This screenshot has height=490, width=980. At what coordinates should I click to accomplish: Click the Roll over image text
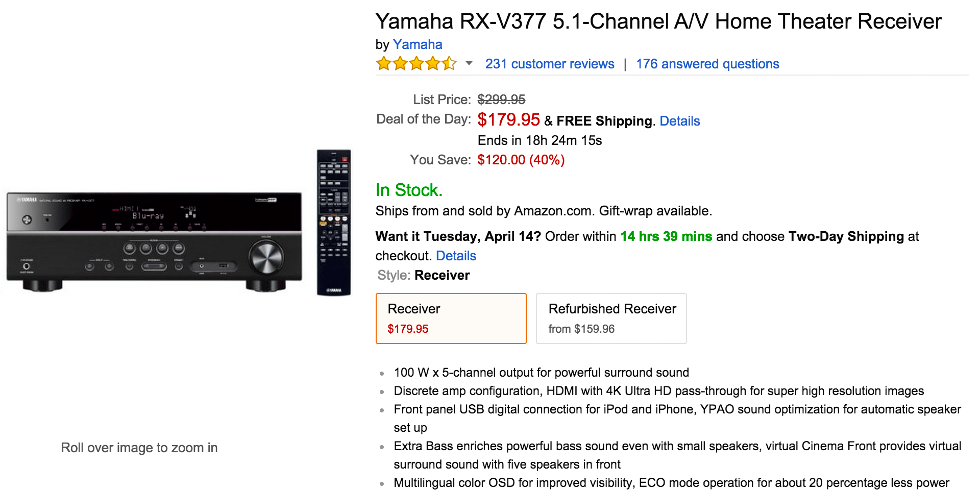pyautogui.click(x=139, y=448)
